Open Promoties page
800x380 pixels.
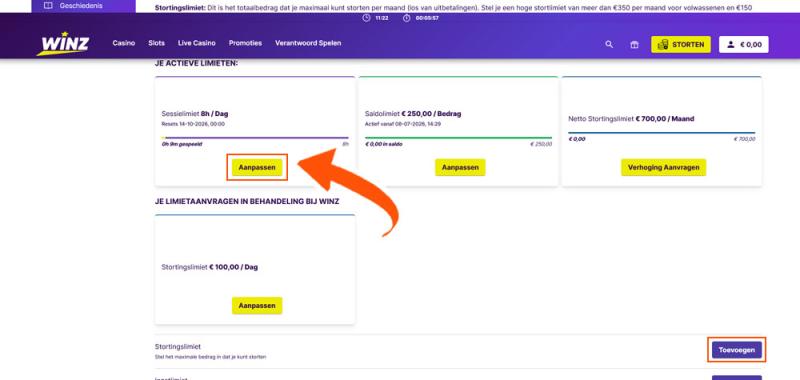tap(245, 43)
